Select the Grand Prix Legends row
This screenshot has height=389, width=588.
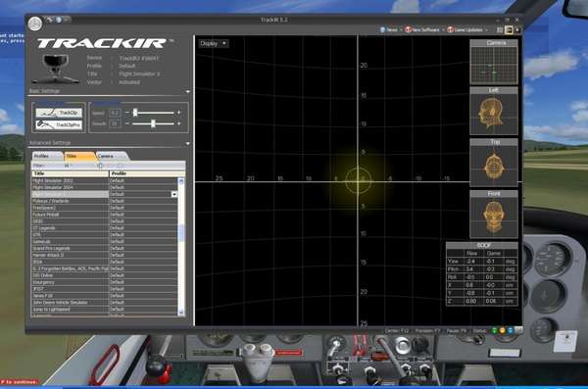pos(105,248)
